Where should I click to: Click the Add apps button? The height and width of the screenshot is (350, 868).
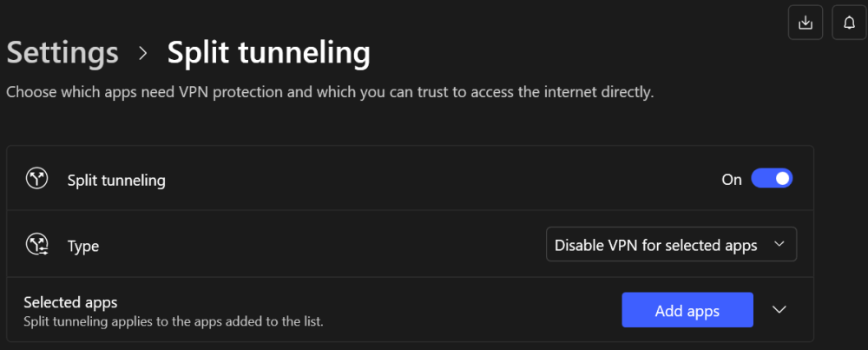tap(687, 310)
